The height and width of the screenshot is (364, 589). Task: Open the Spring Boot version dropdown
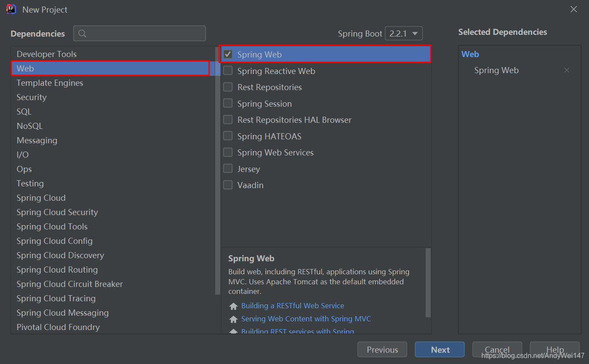click(404, 34)
